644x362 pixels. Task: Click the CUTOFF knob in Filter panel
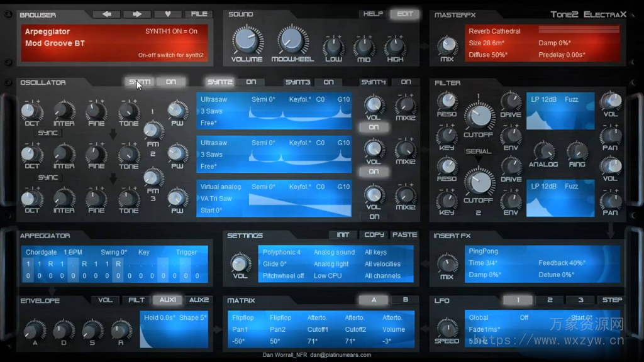479,114
